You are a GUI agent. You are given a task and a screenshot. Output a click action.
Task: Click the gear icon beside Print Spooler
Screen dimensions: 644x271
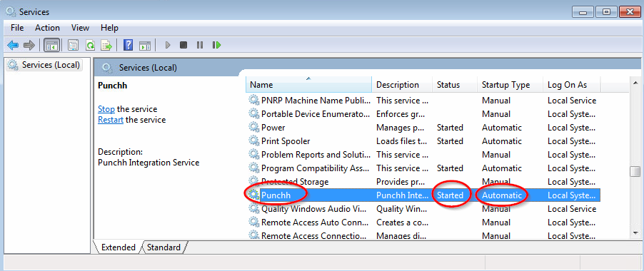255,141
